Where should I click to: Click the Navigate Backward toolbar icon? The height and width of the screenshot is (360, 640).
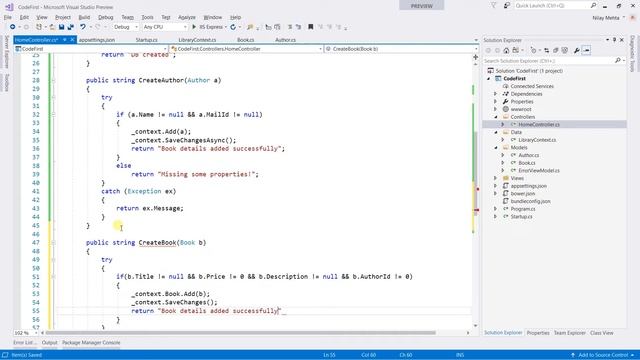click(13, 27)
